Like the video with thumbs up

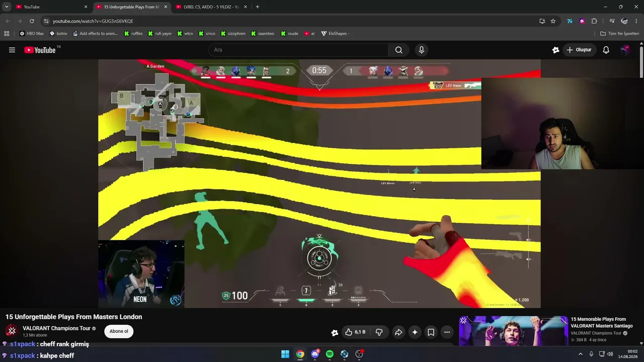[x=355, y=332]
